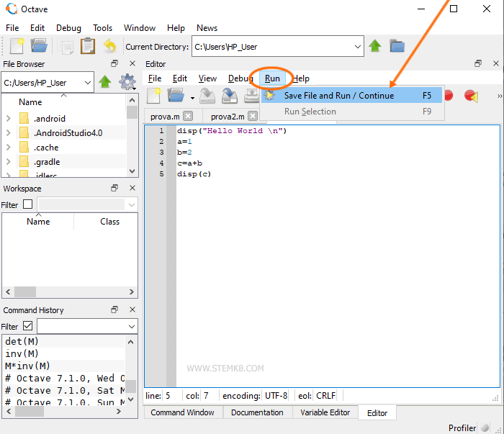504x434 pixels.
Task: Select Save File and Run / Continue
Action: coord(338,96)
